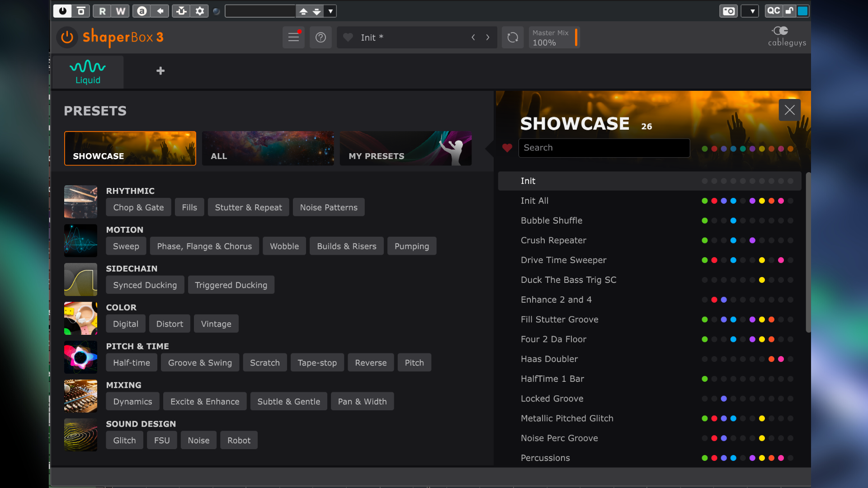Switch to the ALL presets tab
Screen dimensions: 868x488
(268, 148)
